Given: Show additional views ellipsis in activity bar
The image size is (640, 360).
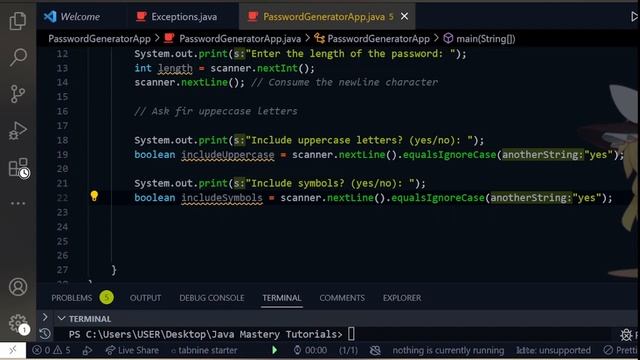Looking at the screenshot, I should [18, 203].
